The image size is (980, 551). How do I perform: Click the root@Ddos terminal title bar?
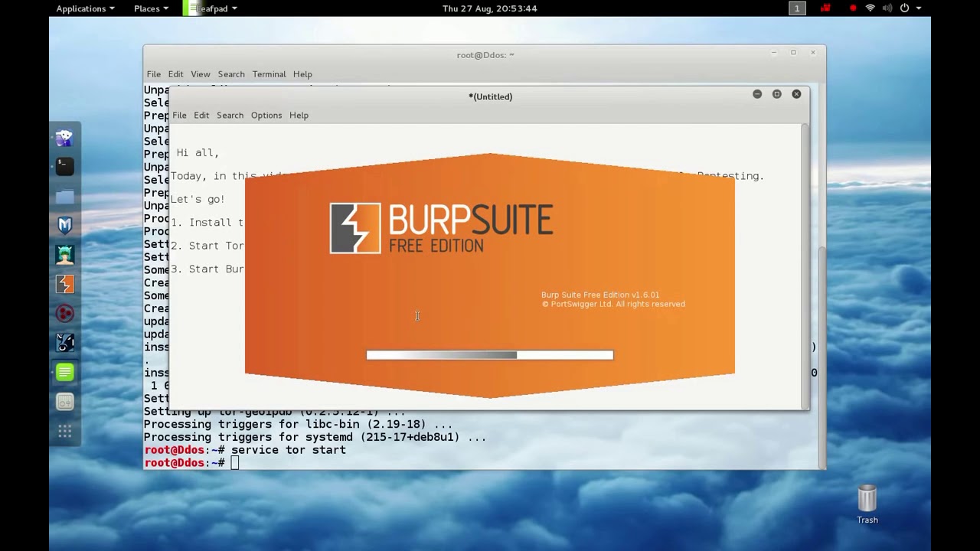coord(485,55)
